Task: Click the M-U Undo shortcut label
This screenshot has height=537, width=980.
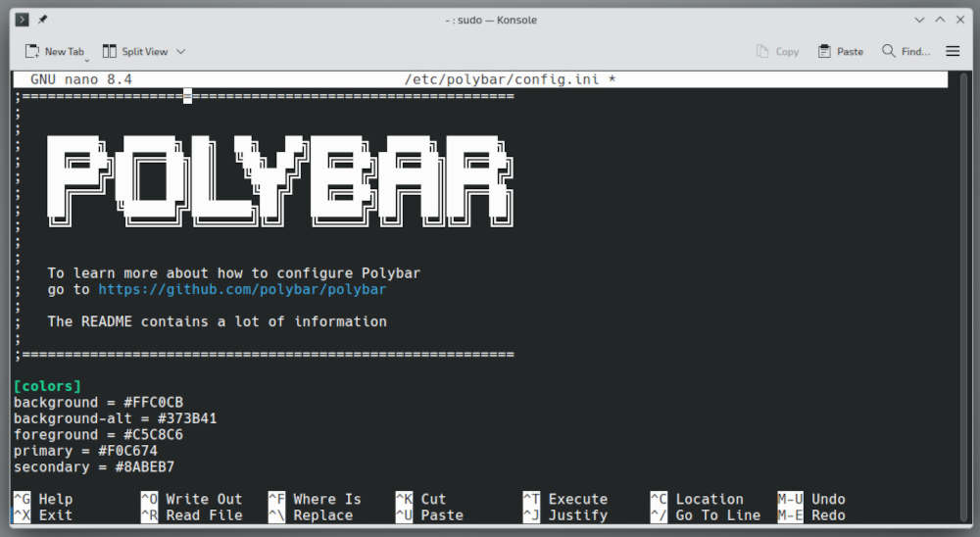Action: 811,499
